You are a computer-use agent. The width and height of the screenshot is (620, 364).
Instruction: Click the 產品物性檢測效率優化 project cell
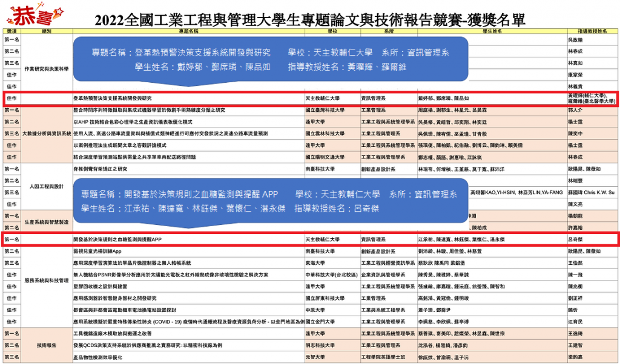[x=99, y=357]
